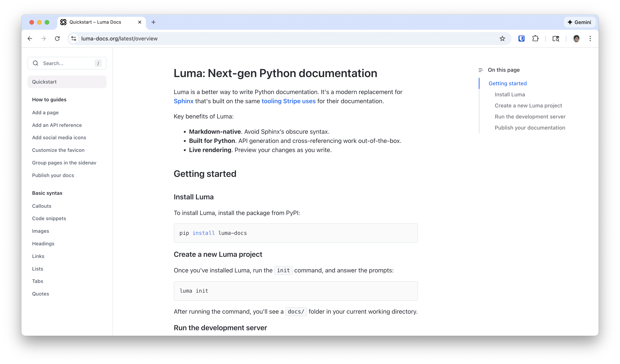Click the Create a new Luma project subheading

pyautogui.click(x=218, y=254)
